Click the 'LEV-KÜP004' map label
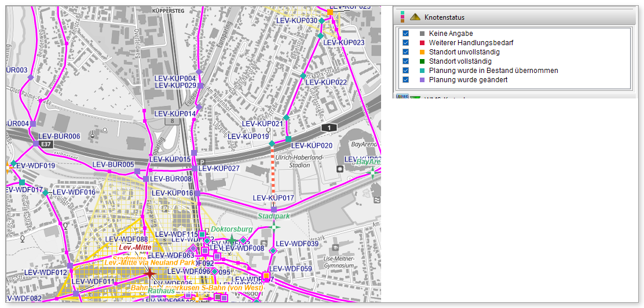This screenshot has height=308, width=644. click(x=175, y=78)
